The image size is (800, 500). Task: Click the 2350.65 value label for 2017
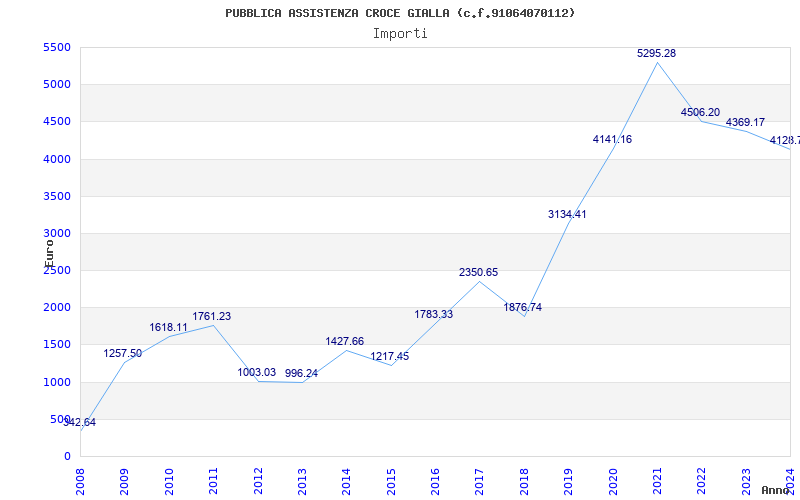pos(478,273)
